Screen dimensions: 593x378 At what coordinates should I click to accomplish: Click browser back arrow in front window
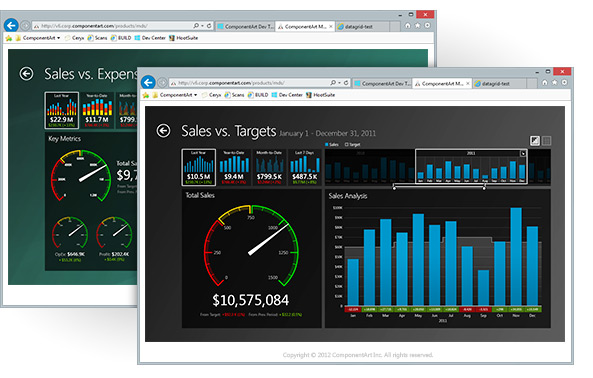pos(148,82)
